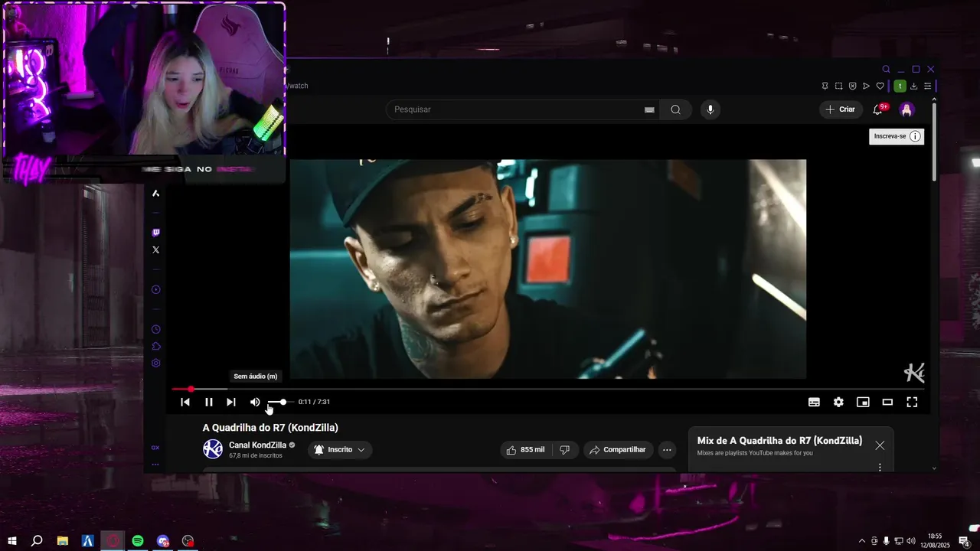Skip to the next video

pyautogui.click(x=231, y=402)
